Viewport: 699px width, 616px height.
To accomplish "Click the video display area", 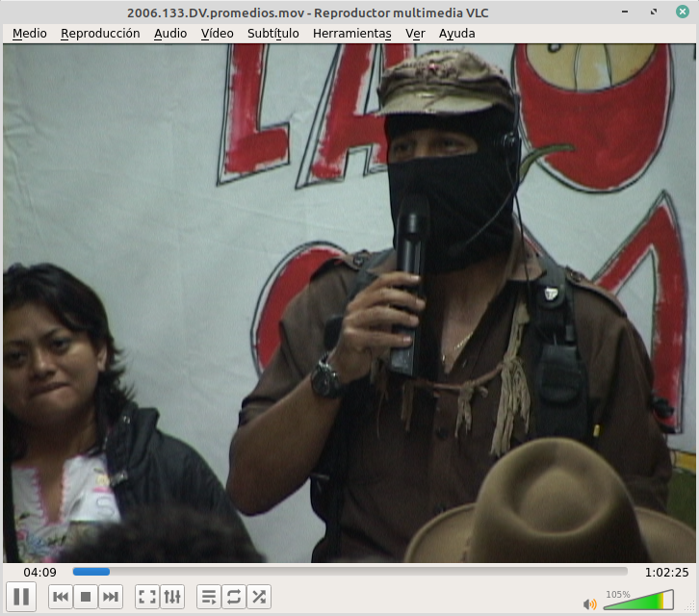I will coord(349,303).
